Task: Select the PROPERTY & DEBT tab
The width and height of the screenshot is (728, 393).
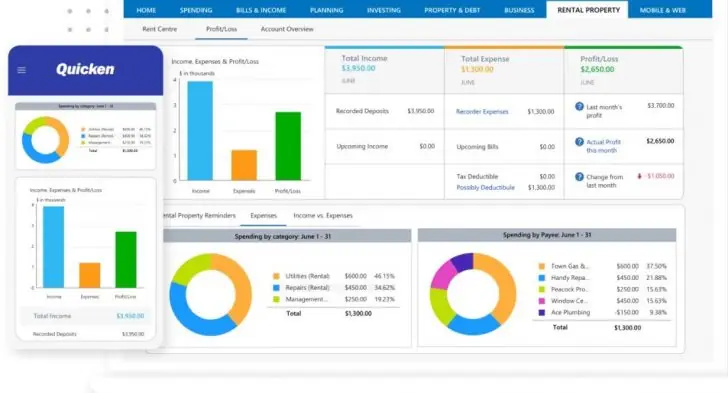Action: (x=452, y=10)
